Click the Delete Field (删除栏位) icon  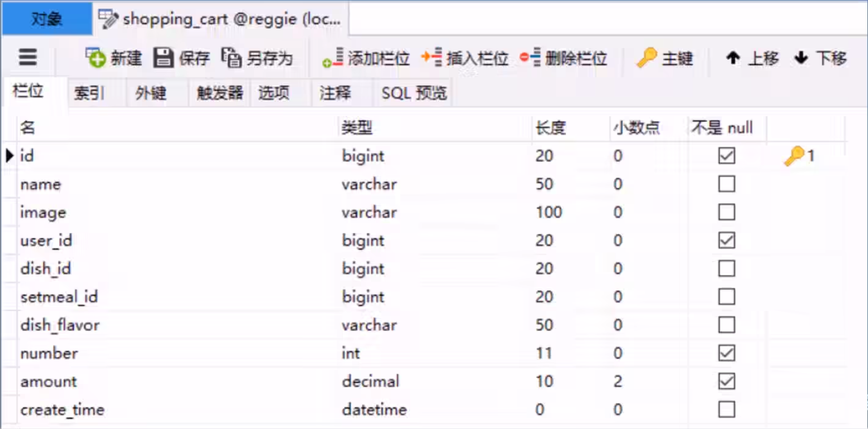pyautogui.click(x=530, y=57)
